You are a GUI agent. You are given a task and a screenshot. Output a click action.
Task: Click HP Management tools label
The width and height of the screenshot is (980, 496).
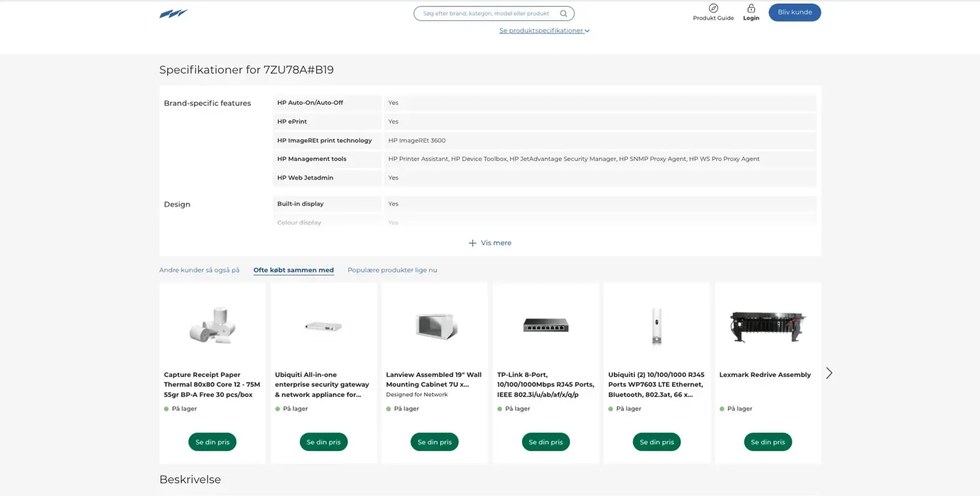(312, 159)
